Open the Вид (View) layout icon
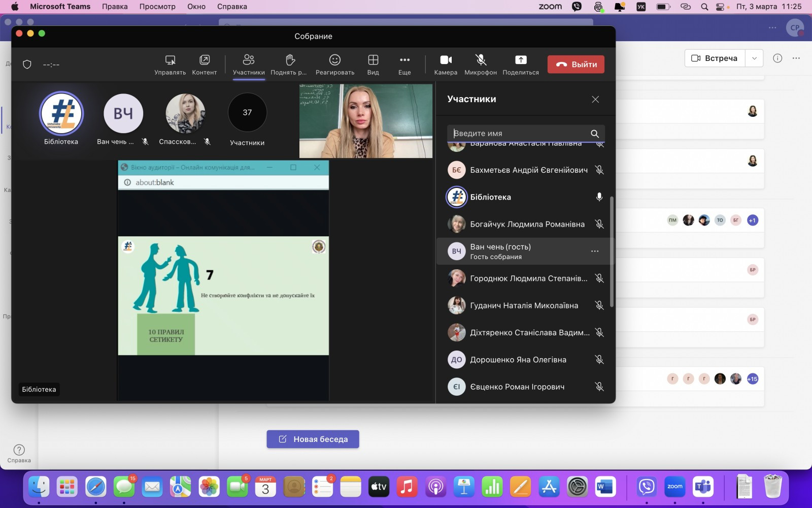812x508 pixels. click(373, 65)
